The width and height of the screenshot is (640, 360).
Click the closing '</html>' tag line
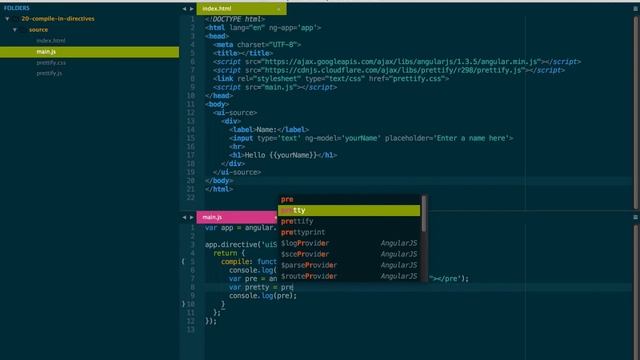tap(219, 189)
